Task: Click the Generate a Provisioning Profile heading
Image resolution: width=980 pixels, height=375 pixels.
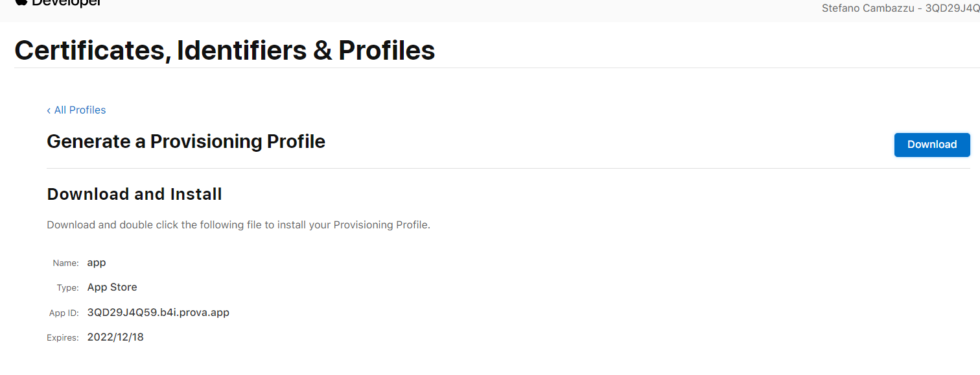Action: pyautogui.click(x=186, y=141)
